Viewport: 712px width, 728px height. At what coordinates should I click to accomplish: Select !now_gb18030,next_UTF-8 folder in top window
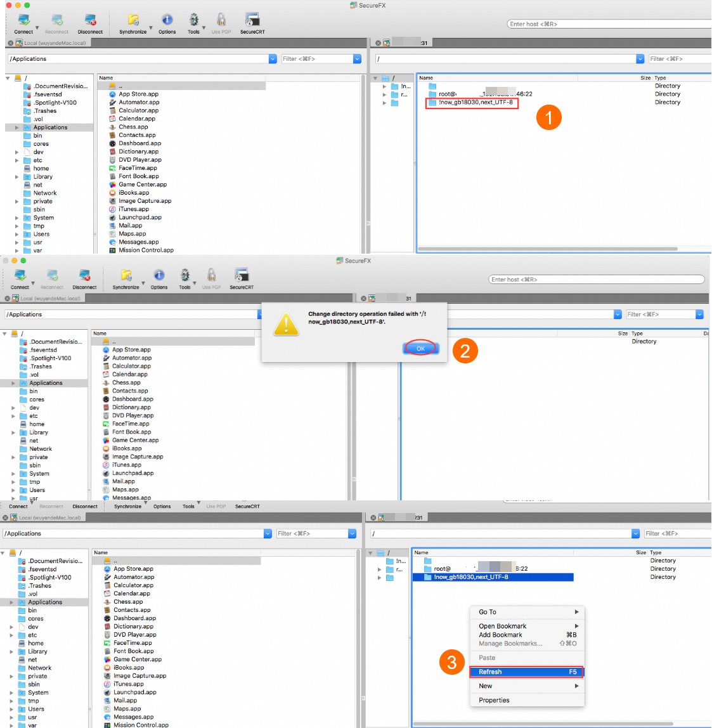click(472, 103)
